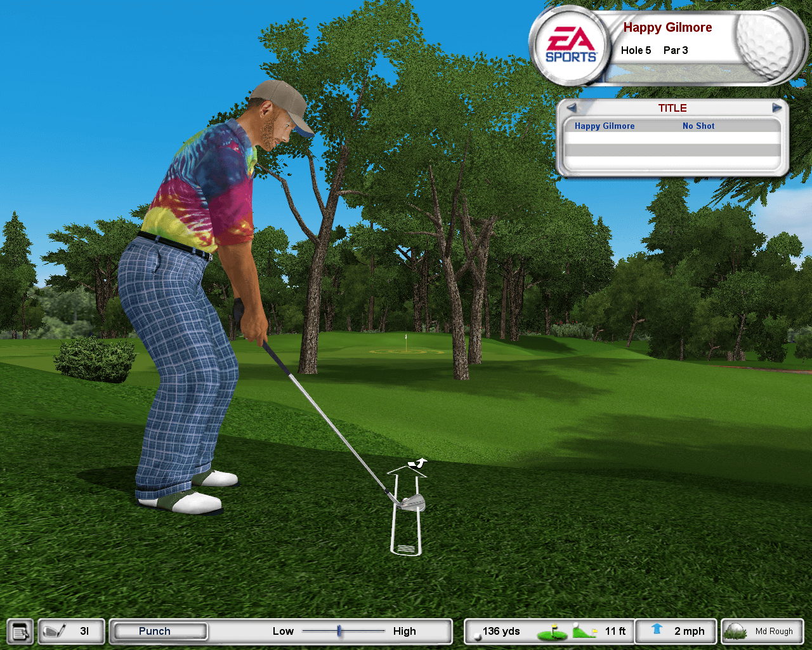This screenshot has width=812, height=650.
Task: Select Happy Gilmore row in scoreboard
Action: pyautogui.click(x=672, y=126)
